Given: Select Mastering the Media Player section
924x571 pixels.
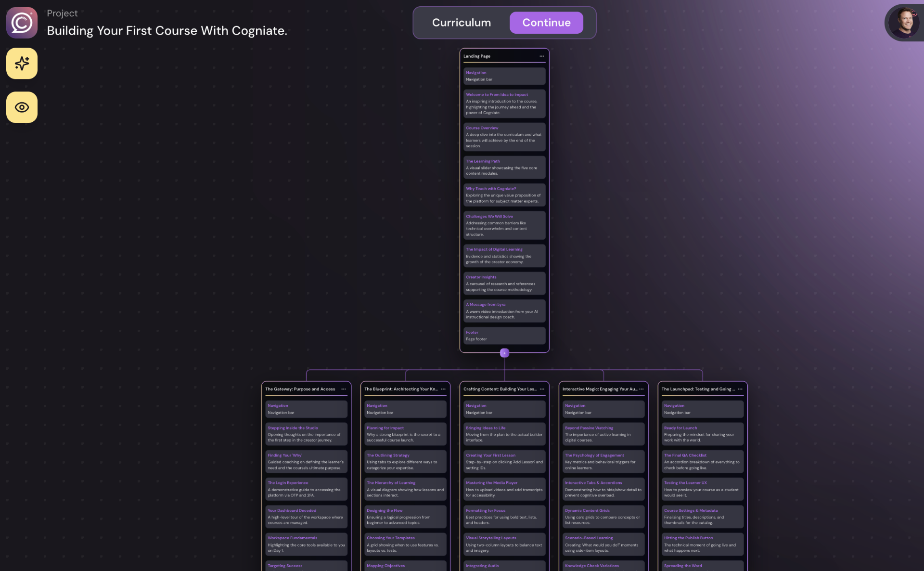Looking at the screenshot, I should 504,489.
